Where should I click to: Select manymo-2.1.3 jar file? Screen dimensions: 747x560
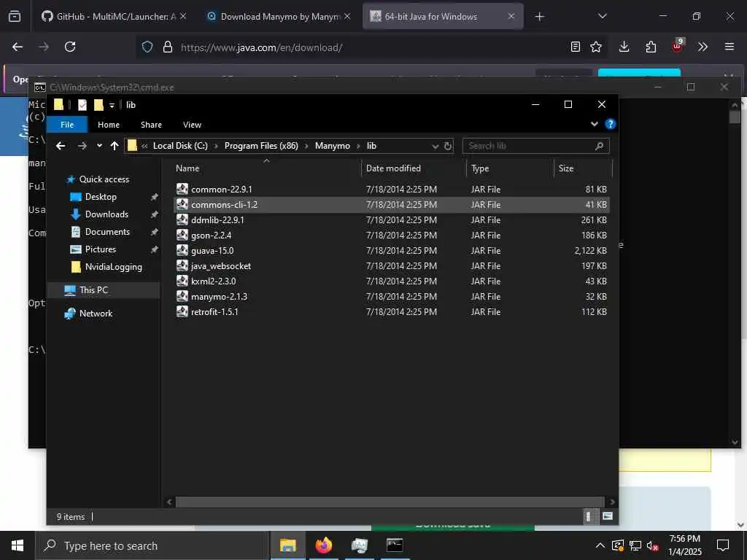[x=391, y=296]
